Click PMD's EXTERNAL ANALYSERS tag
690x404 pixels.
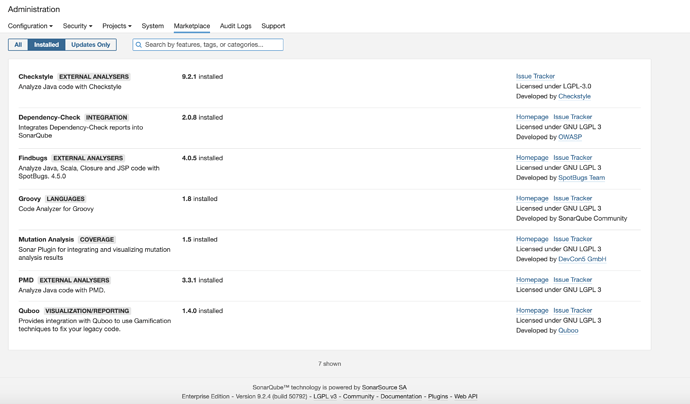click(74, 280)
